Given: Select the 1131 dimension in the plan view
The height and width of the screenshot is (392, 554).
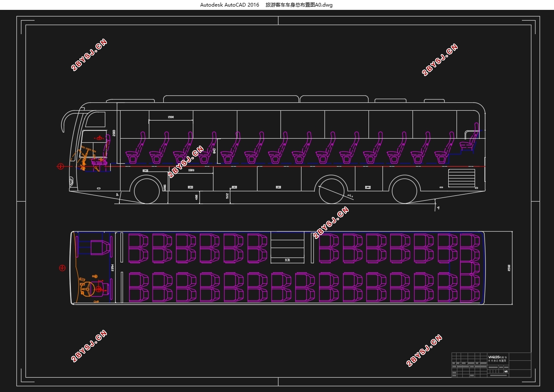Looking at the screenshot, I should (x=287, y=260).
